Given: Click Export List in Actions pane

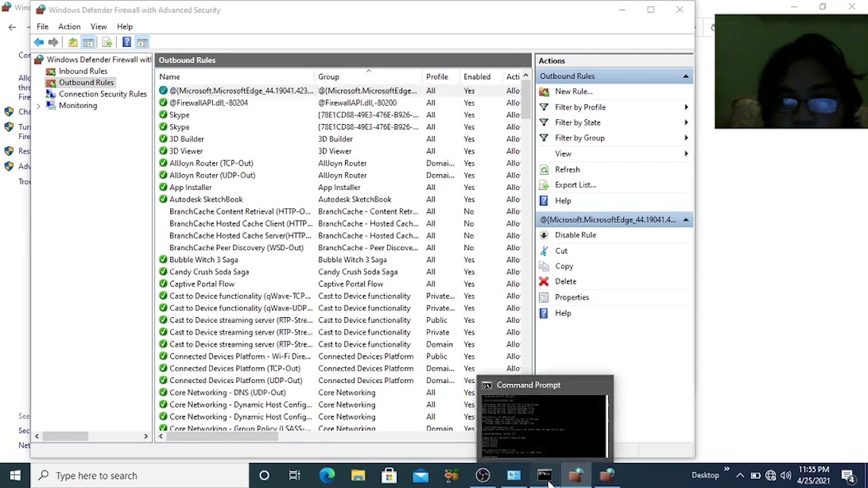Looking at the screenshot, I should click(x=575, y=185).
